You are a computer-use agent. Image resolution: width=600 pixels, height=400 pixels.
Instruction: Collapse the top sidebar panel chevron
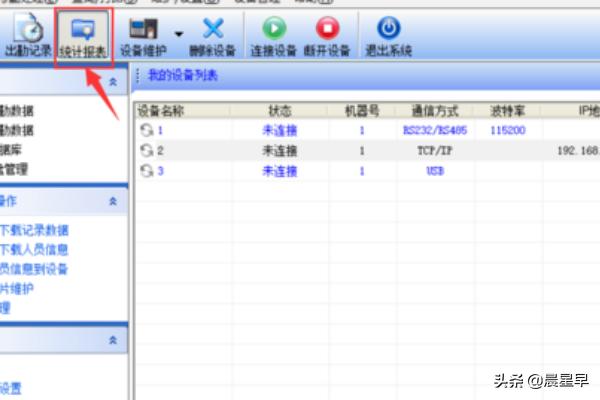tap(113, 80)
